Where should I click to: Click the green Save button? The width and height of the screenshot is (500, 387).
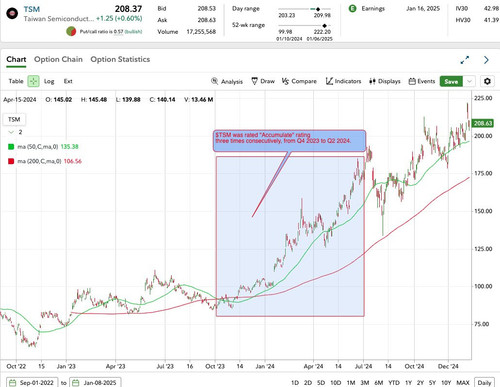(x=451, y=81)
